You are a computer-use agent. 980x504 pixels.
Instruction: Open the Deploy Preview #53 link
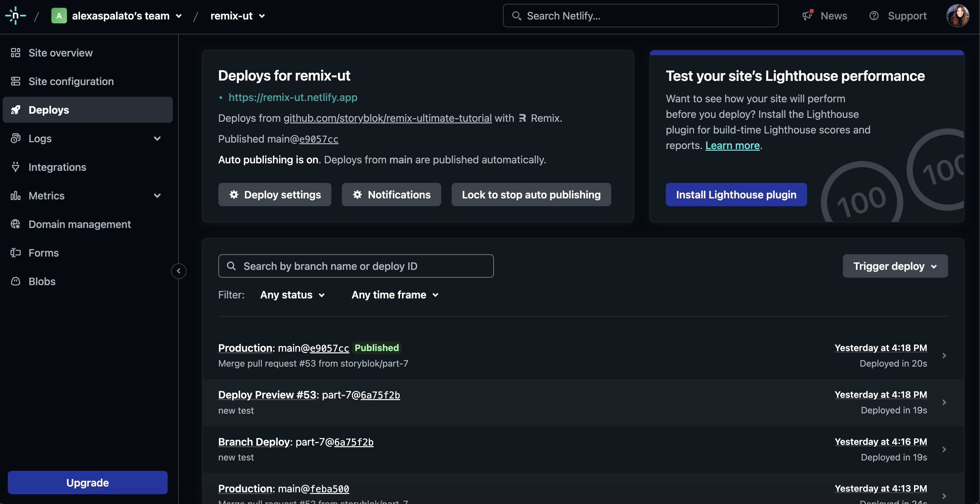267,395
